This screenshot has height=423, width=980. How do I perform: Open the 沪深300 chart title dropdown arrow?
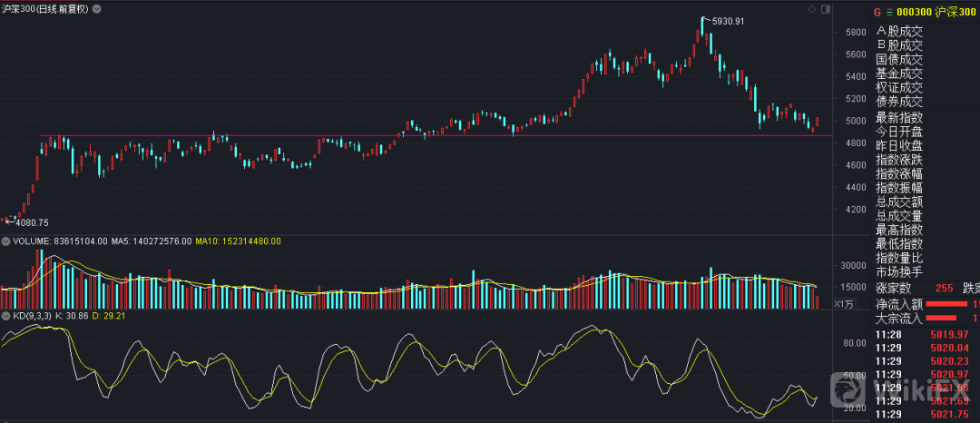tap(98, 9)
